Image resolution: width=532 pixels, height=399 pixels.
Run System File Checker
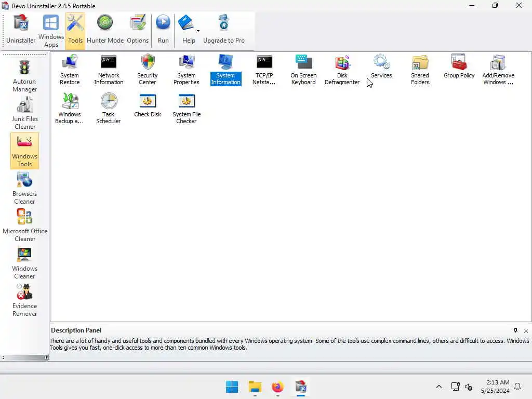(x=187, y=109)
